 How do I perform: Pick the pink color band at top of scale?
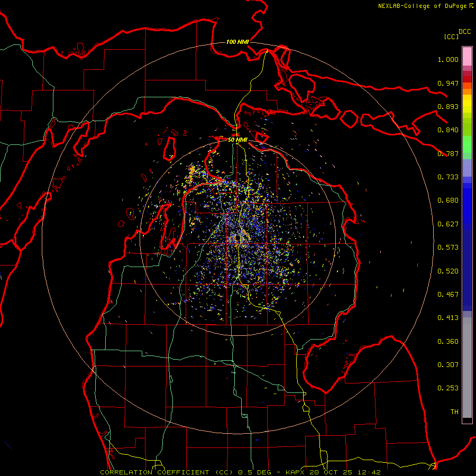tap(467, 57)
